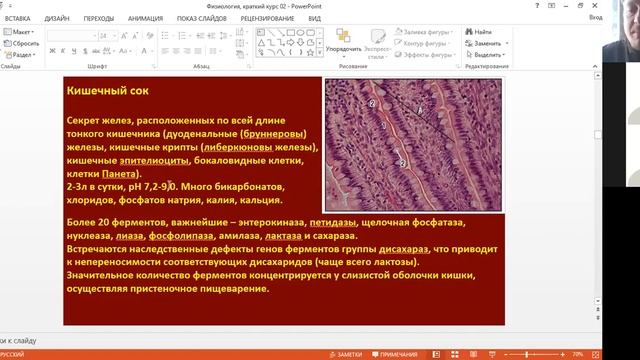Image resolution: width=640 pixels, height=360 pixels.
Task: Toggle italic (К) formatting
Action: pos(63,51)
